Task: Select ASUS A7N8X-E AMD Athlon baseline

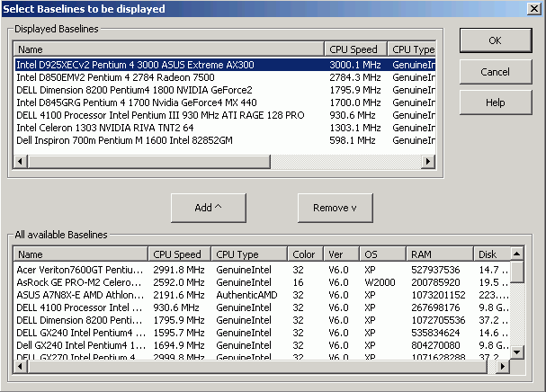Action: tap(262, 295)
